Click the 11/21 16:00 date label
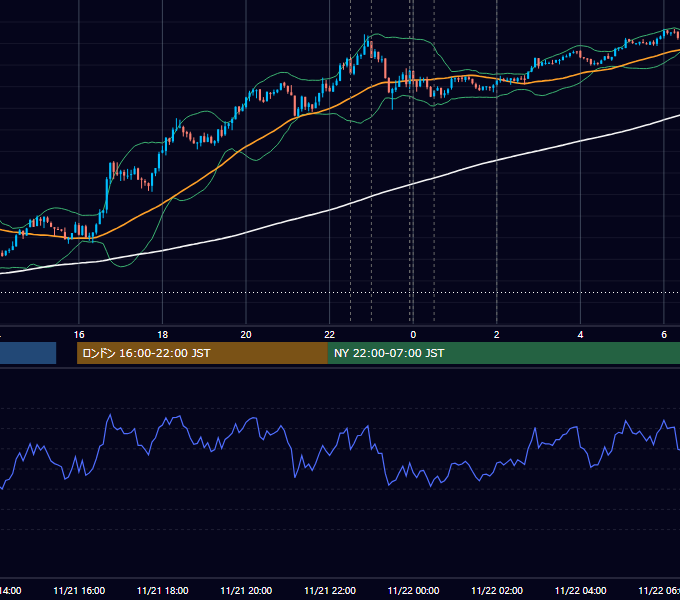680x600 pixels. [x=79, y=591]
